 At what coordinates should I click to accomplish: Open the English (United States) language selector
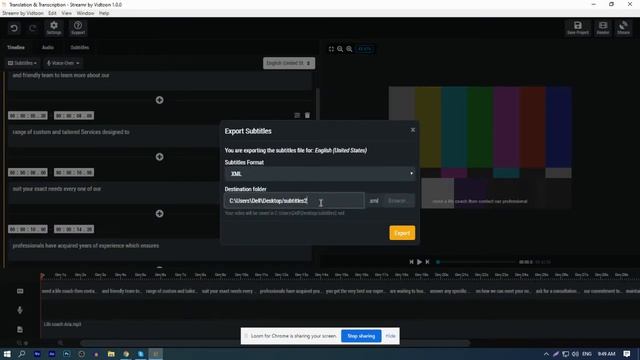289,63
